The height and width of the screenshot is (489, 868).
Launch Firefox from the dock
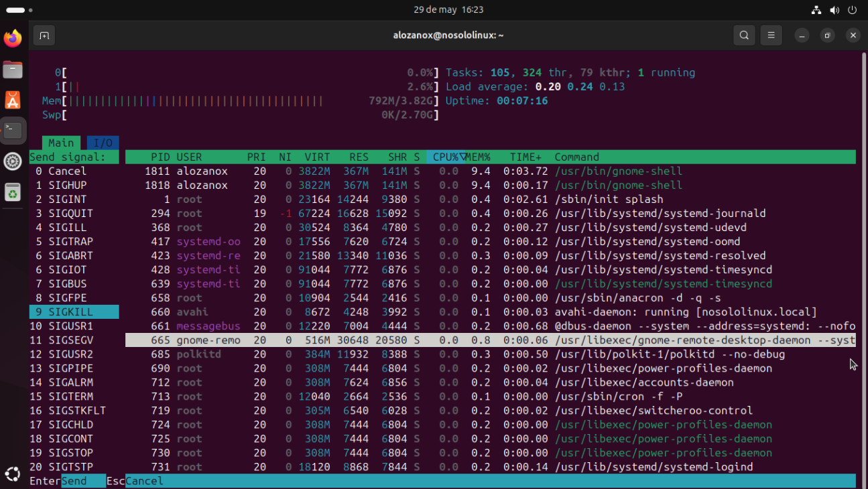(13, 39)
